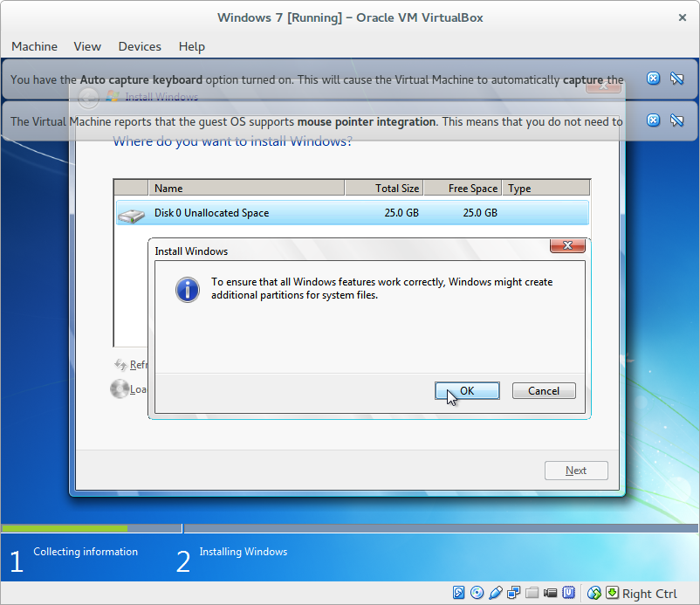Open the Machine menu
Screen dimensions: 700x605
coord(34,46)
